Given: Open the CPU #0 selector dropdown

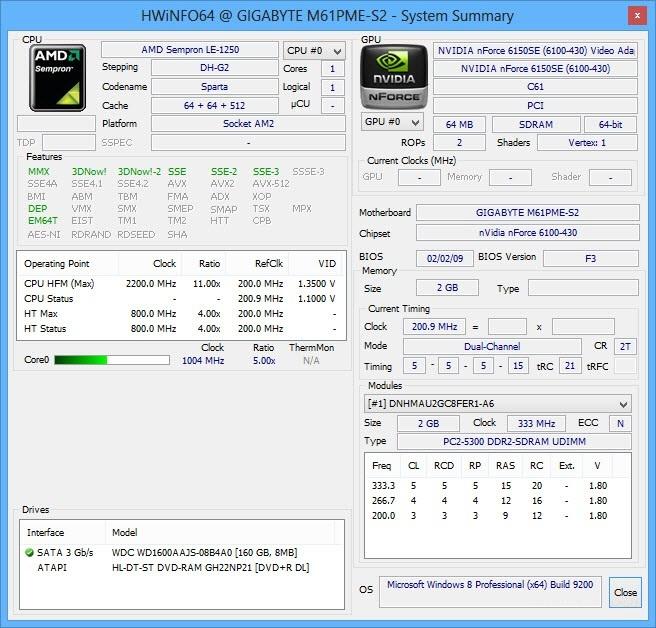Looking at the screenshot, I should pyautogui.click(x=314, y=51).
